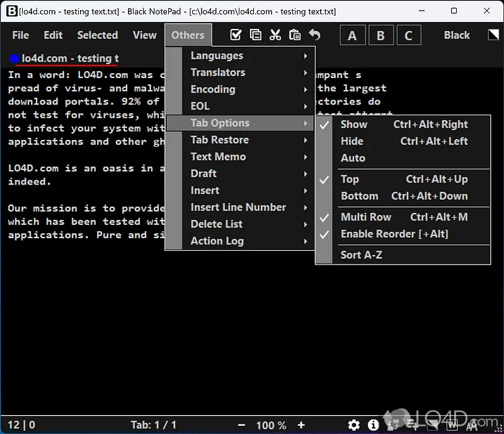Toggle Enable Reorder [+Alt] option
This screenshot has height=434, width=504.
click(x=403, y=234)
